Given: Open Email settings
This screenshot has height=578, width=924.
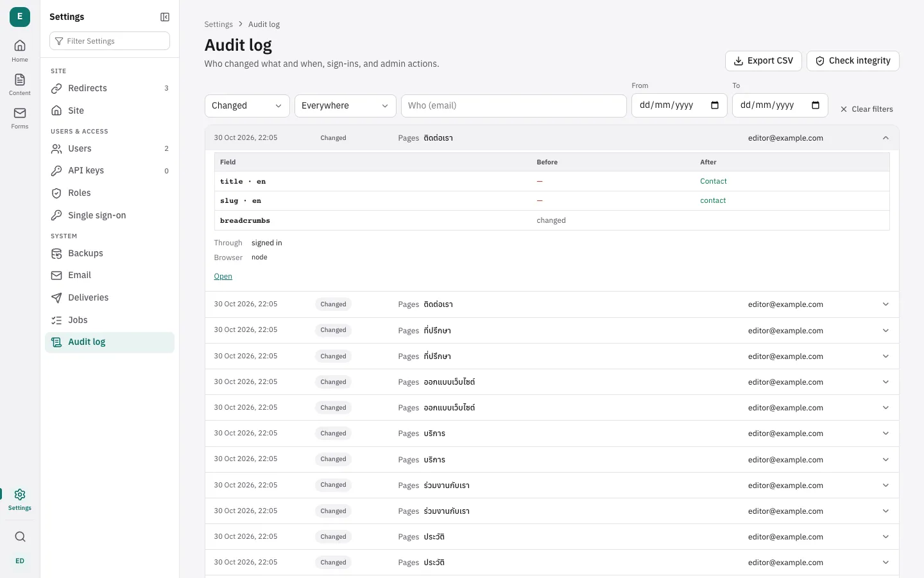Looking at the screenshot, I should pyautogui.click(x=110, y=275).
